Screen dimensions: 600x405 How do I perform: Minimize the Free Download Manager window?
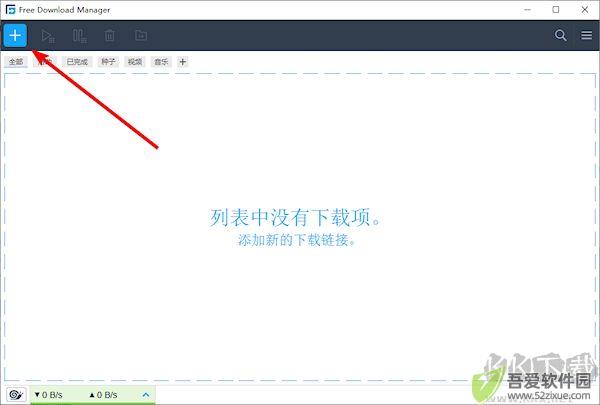click(527, 10)
